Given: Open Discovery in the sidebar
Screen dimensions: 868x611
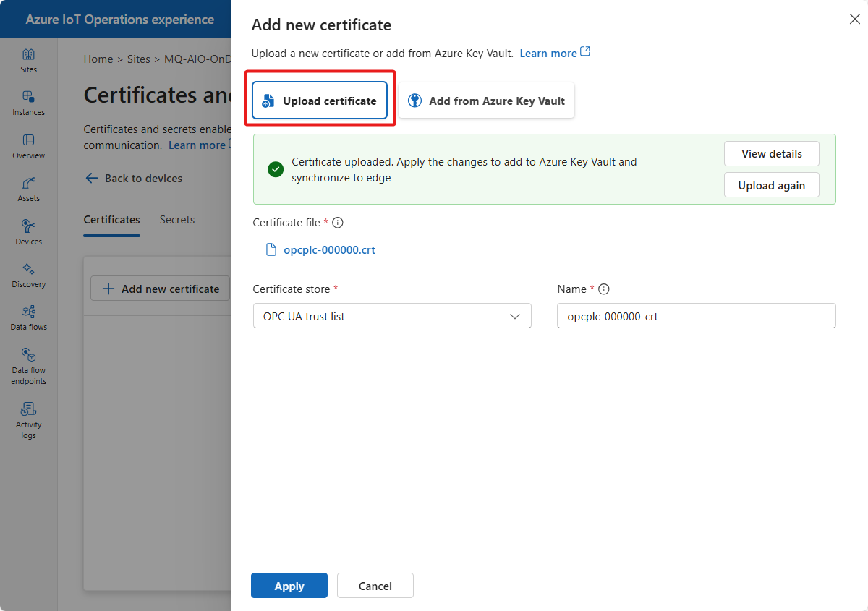Looking at the screenshot, I should pyautogui.click(x=28, y=275).
